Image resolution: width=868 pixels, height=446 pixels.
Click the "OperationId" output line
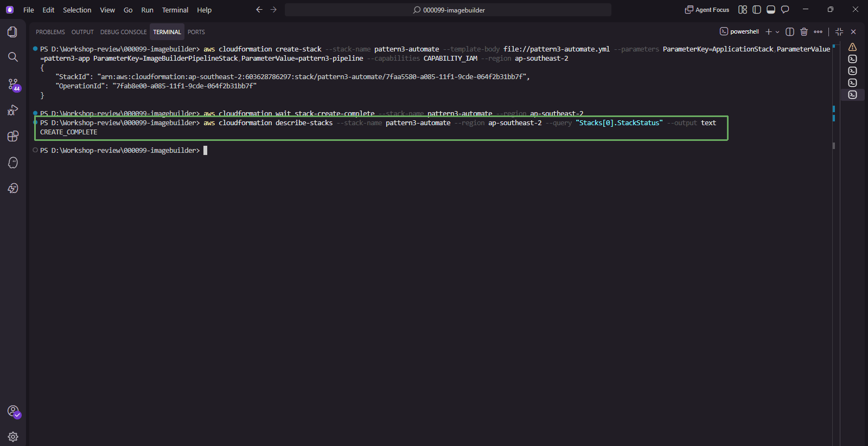point(156,86)
